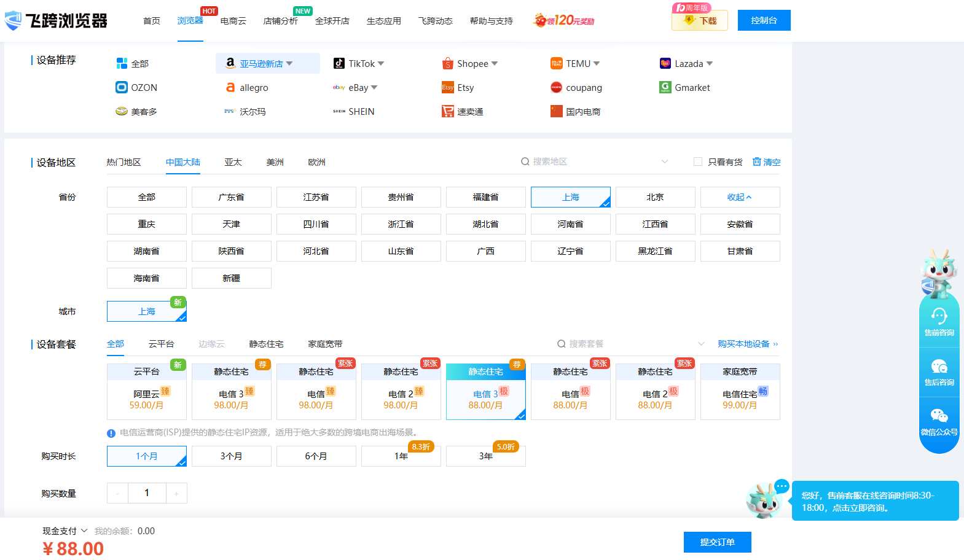Choose the Etsy platform icon
The width and height of the screenshot is (964, 560).
pyautogui.click(x=447, y=87)
